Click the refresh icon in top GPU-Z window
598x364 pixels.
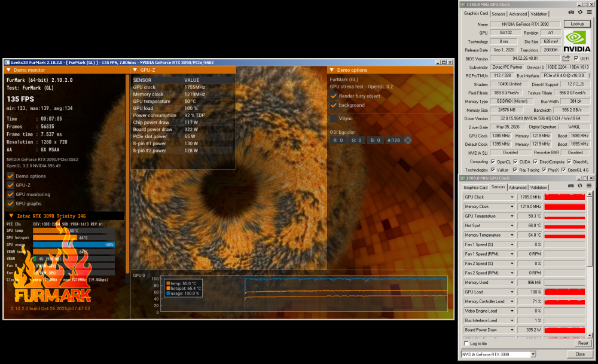(x=580, y=12)
